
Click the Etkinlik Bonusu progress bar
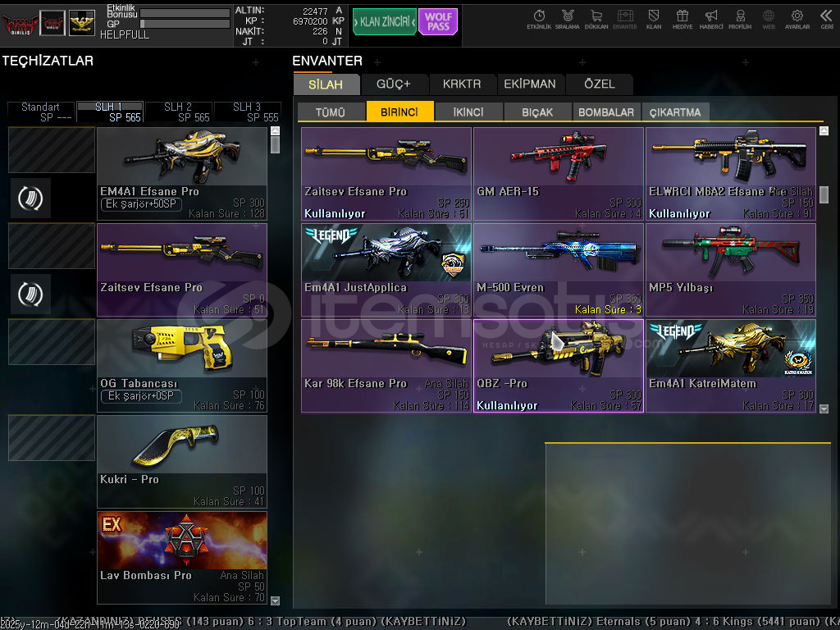click(185, 13)
